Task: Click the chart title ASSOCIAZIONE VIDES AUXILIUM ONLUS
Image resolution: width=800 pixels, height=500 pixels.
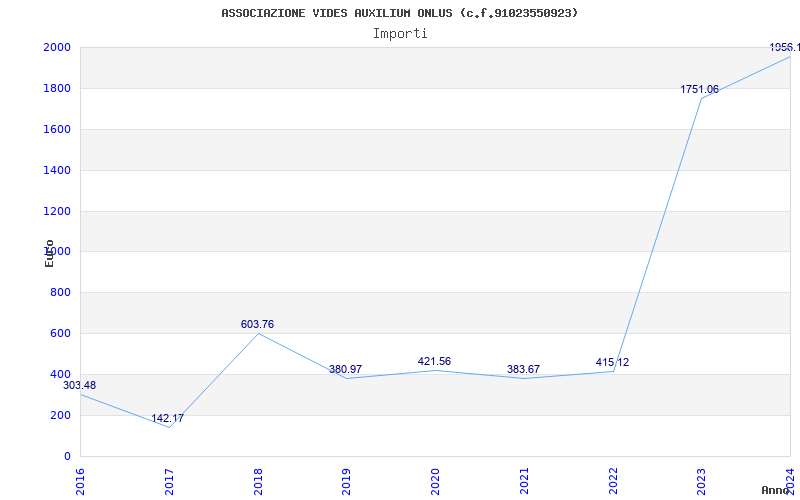Action: [400, 13]
